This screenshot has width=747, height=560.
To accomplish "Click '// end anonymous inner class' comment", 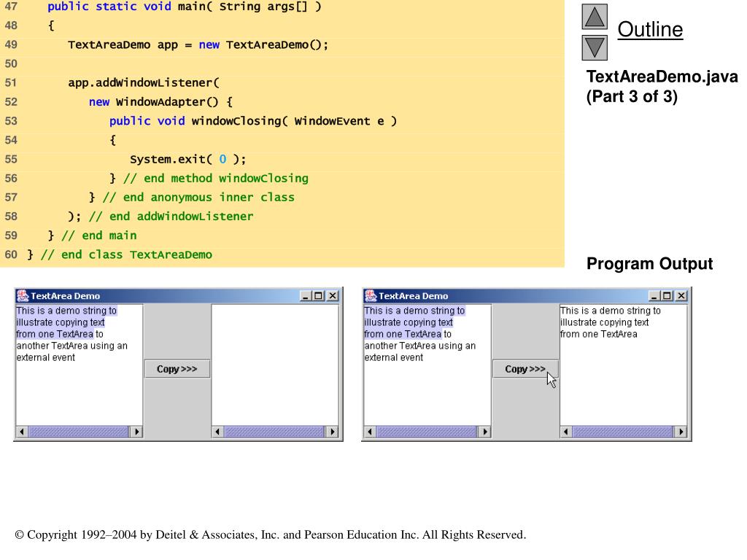I will [198, 198].
